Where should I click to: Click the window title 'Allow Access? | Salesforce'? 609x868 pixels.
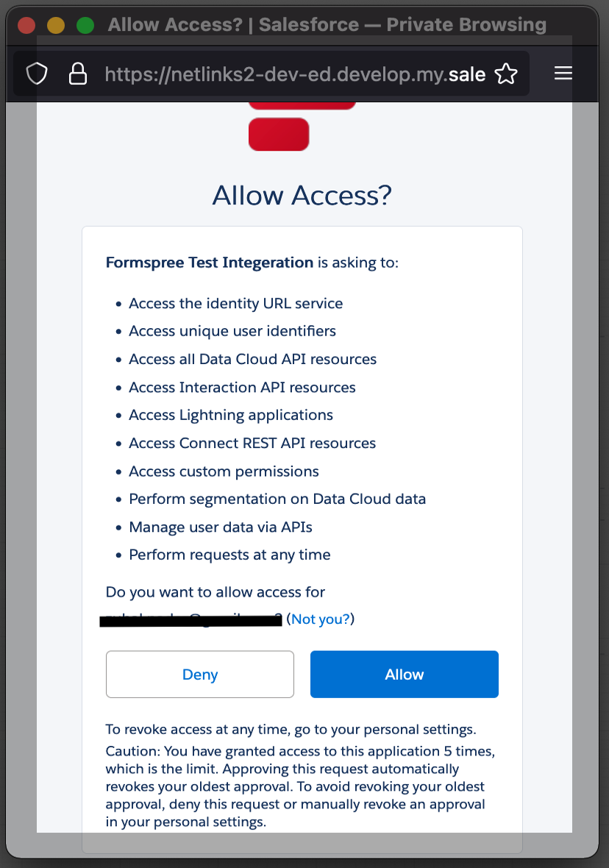(x=327, y=24)
